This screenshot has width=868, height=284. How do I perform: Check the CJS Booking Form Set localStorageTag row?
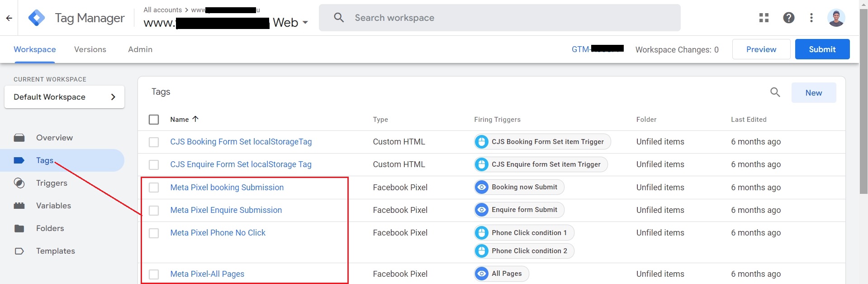coord(154,142)
